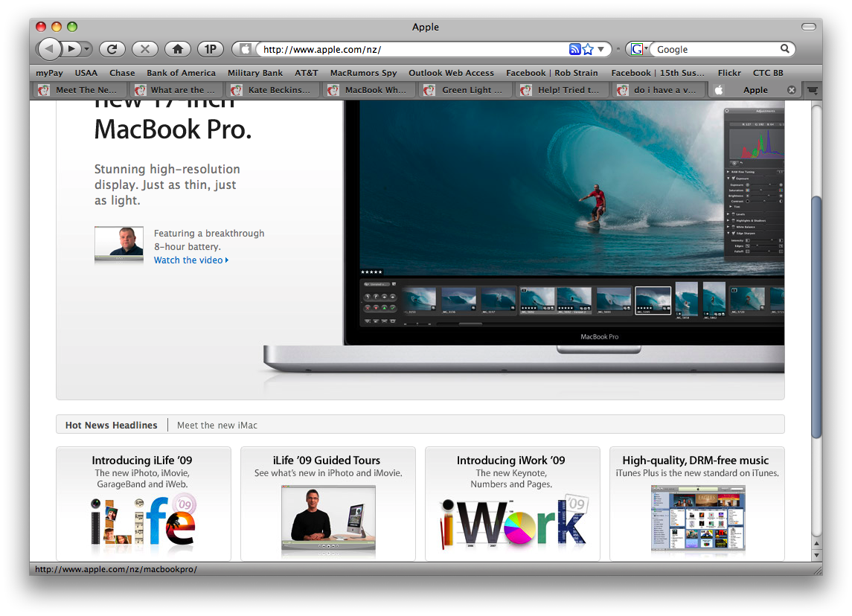Click into the URL address field
852x616 pixels.
point(414,49)
